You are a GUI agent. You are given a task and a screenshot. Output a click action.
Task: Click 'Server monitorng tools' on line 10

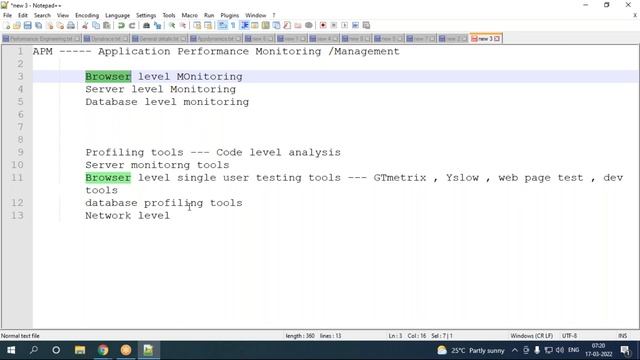click(x=157, y=165)
